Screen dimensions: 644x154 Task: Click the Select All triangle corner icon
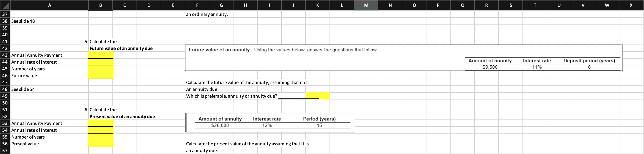[x=5, y=5]
